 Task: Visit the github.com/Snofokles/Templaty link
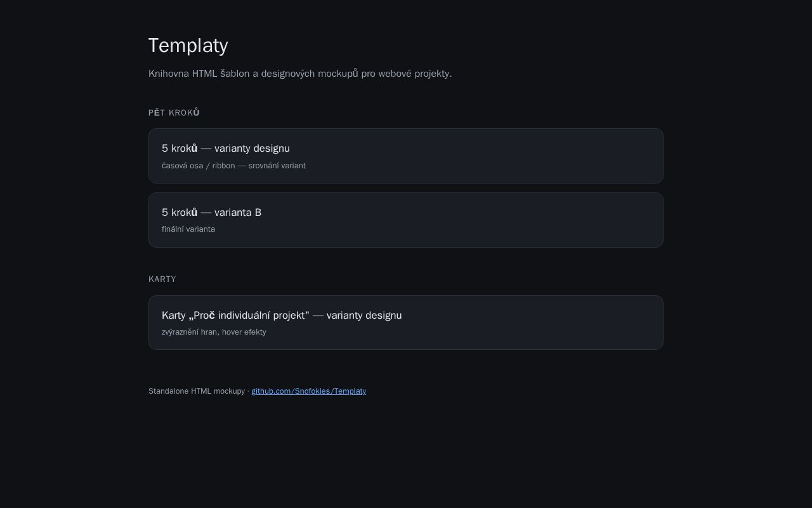pyautogui.click(x=308, y=391)
